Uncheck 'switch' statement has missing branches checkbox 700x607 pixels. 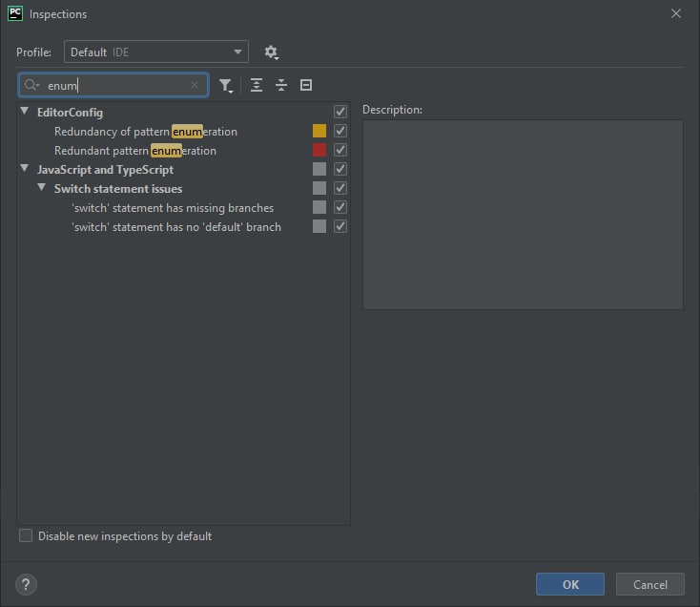tap(340, 207)
